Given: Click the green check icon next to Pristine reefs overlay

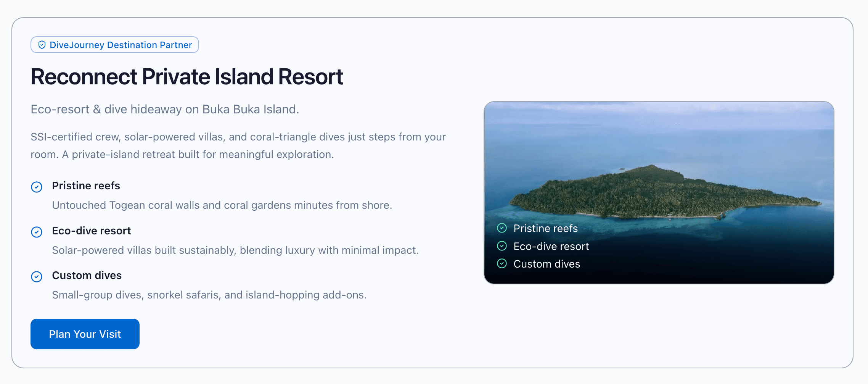Looking at the screenshot, I should 502,229.
